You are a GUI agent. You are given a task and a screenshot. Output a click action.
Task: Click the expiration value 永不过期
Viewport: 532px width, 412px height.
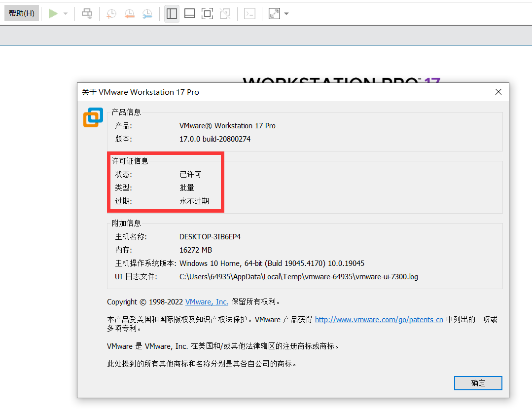point(194,201)
